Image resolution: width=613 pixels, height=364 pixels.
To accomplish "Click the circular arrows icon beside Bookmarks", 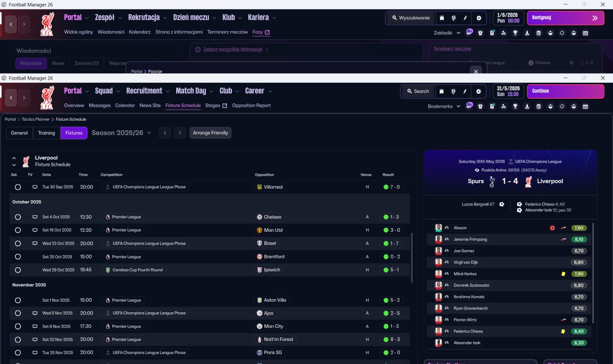I will point(562,106).
